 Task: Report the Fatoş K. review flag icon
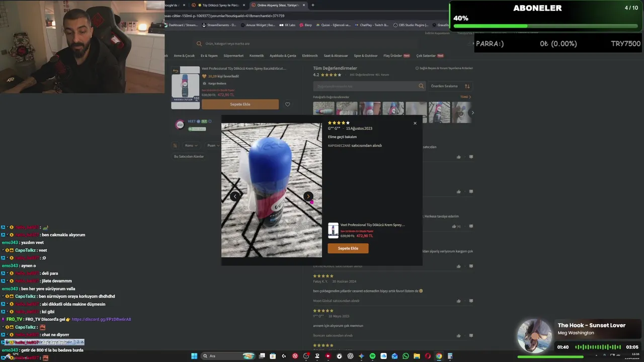pyautogui.click(x=471, y=301)
